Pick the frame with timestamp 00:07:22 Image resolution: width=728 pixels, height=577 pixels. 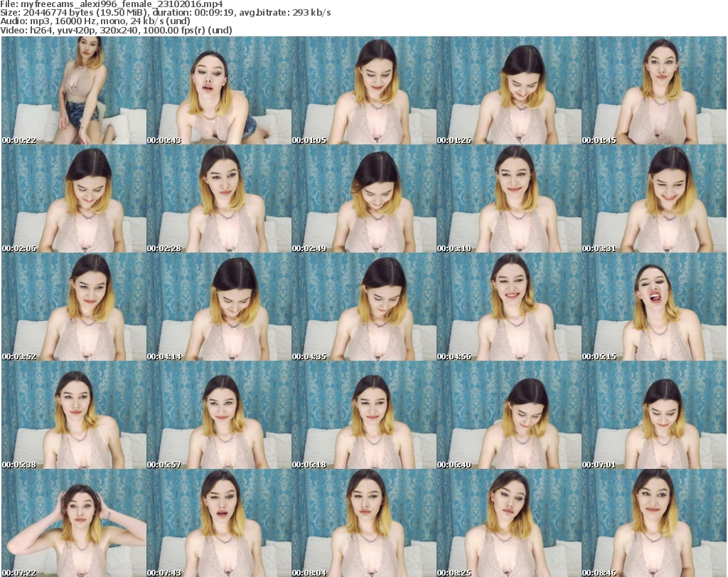(x=74, y=522)
